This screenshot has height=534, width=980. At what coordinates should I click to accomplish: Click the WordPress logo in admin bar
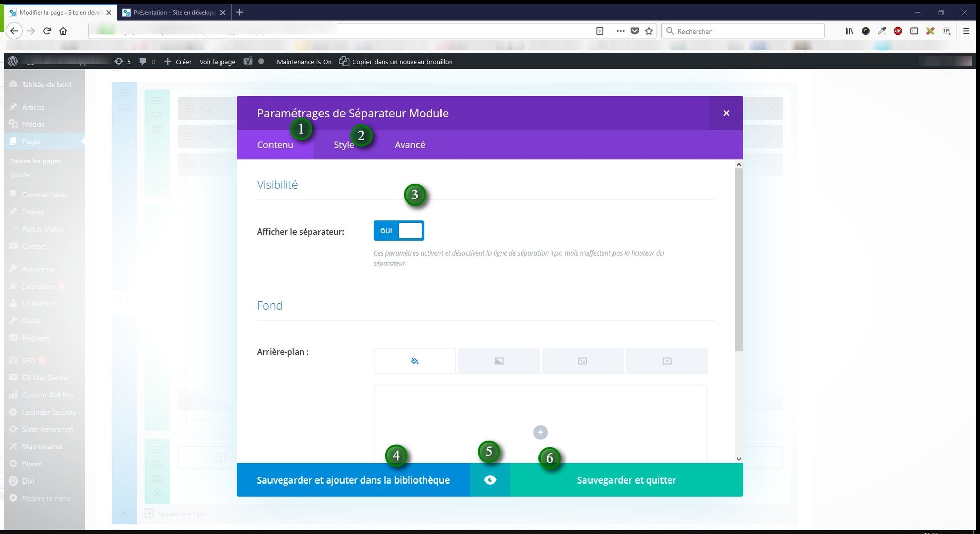pos(13,61)
